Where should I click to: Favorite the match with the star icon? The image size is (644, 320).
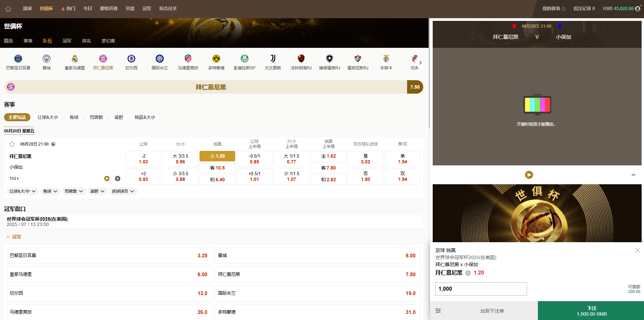pos(12,144)
